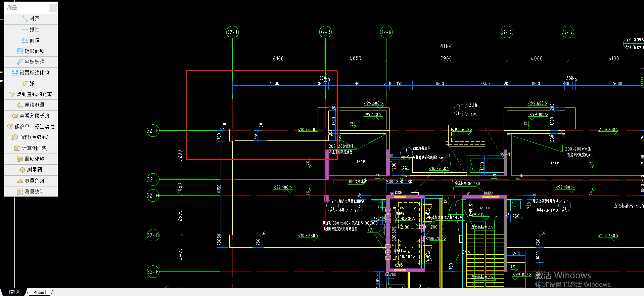Click grid bubble 32-J

(153, 179)
